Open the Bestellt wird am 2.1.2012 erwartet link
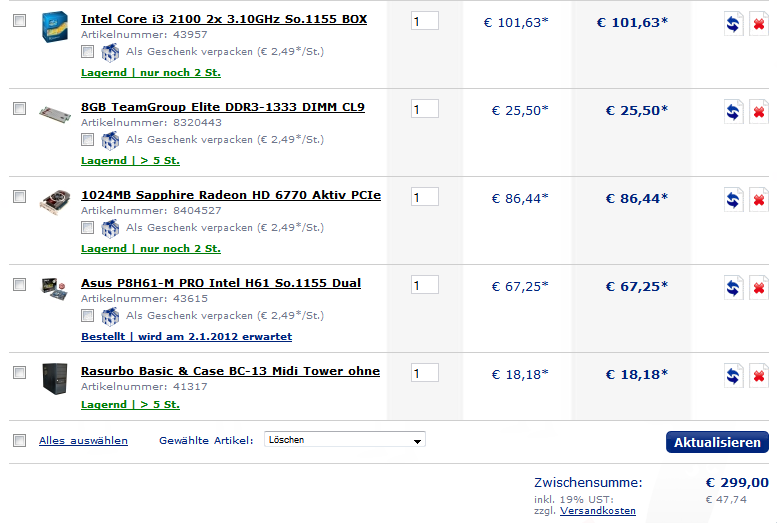The image size is (777, 523). pyautogui.click(x=186, y=337)
